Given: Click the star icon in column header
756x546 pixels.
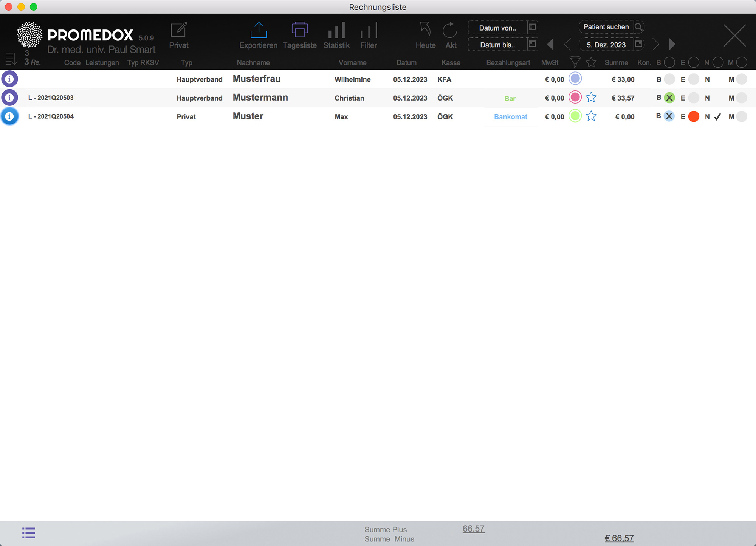Looking at the screenshot, I should (591, 62).
